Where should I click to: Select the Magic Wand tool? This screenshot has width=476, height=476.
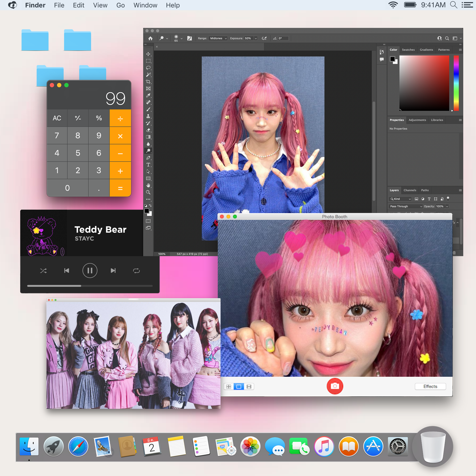[148, 75]
